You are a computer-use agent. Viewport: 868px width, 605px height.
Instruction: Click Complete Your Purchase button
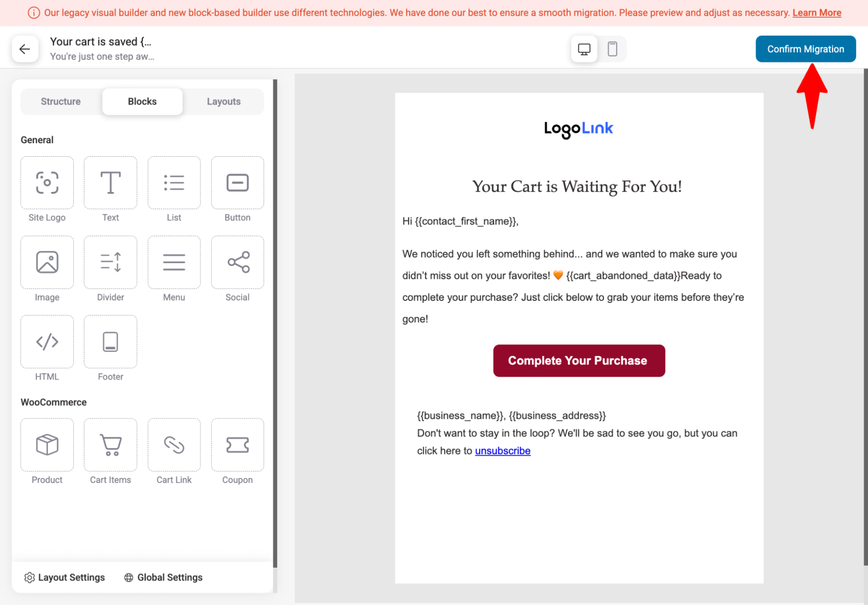pos(578,361)
